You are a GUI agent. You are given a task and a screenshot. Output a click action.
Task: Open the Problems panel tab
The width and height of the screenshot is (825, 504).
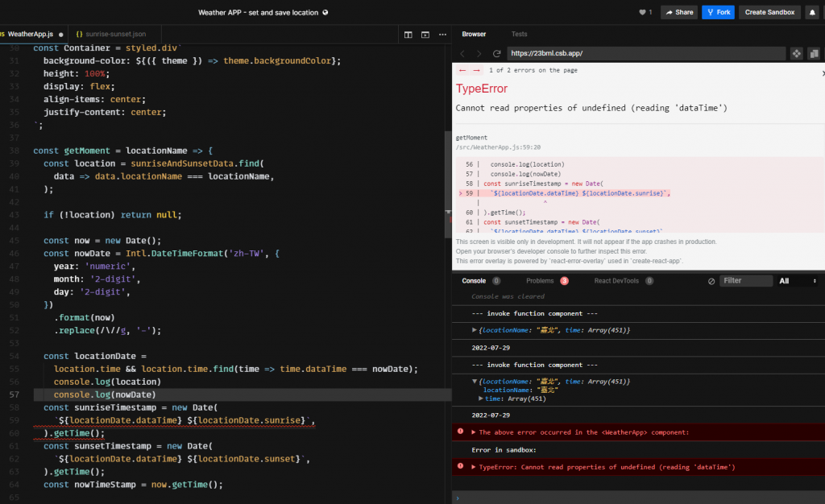pos(540,281)
